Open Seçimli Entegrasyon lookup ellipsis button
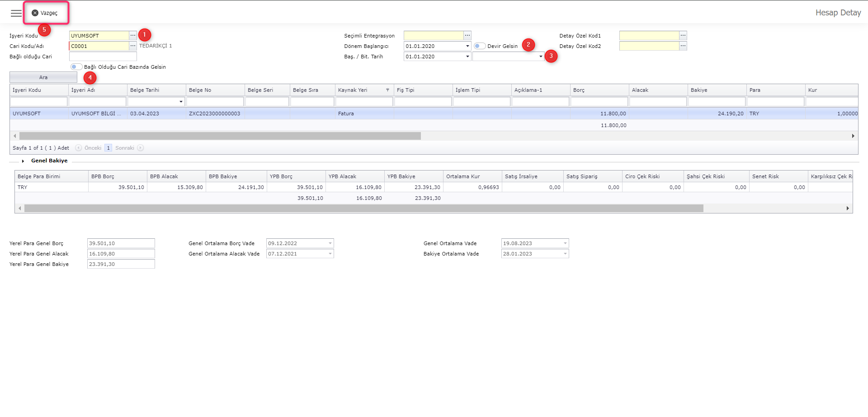The height and width of the screenshot is (417, 868). [x=467, y=35]
